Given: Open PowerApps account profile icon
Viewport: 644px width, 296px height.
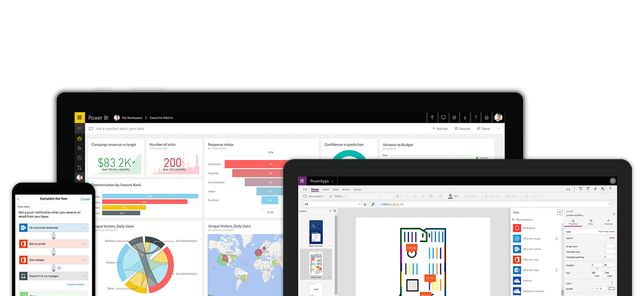Looking at the screenshot, I should [x=612, y=181].
